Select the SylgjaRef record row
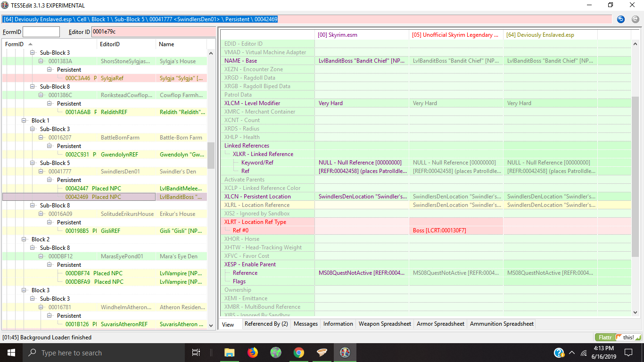This screenshot has height=362, width=644. (105, 78)
